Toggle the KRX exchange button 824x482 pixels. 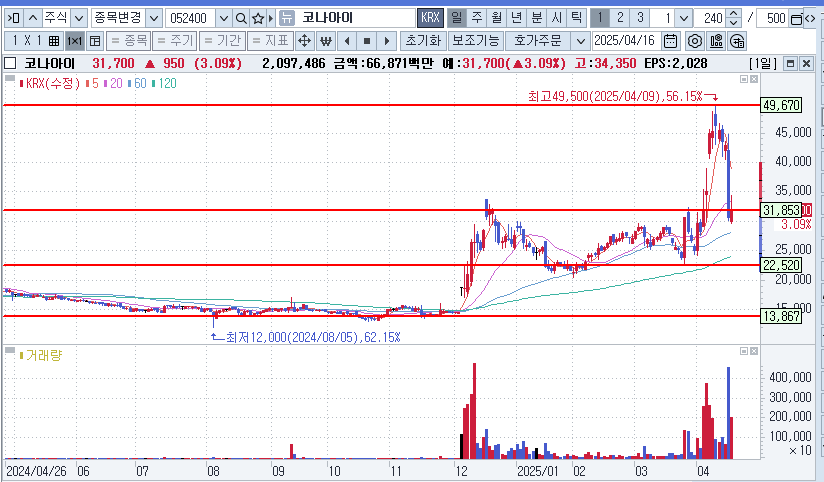[x=430, y=18]
